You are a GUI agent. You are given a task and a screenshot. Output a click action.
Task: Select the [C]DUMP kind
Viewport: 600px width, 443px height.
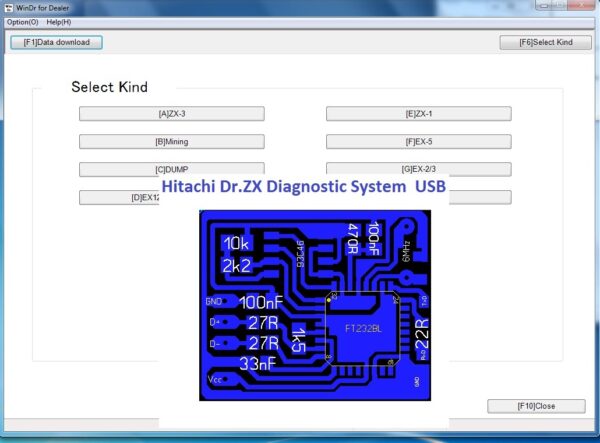coord(172,169)
